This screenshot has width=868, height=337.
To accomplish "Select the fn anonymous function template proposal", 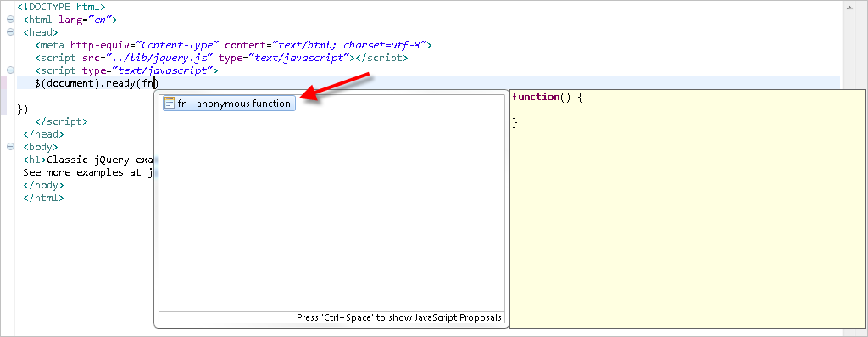I will pyautogui.click(x=229, y=104).
